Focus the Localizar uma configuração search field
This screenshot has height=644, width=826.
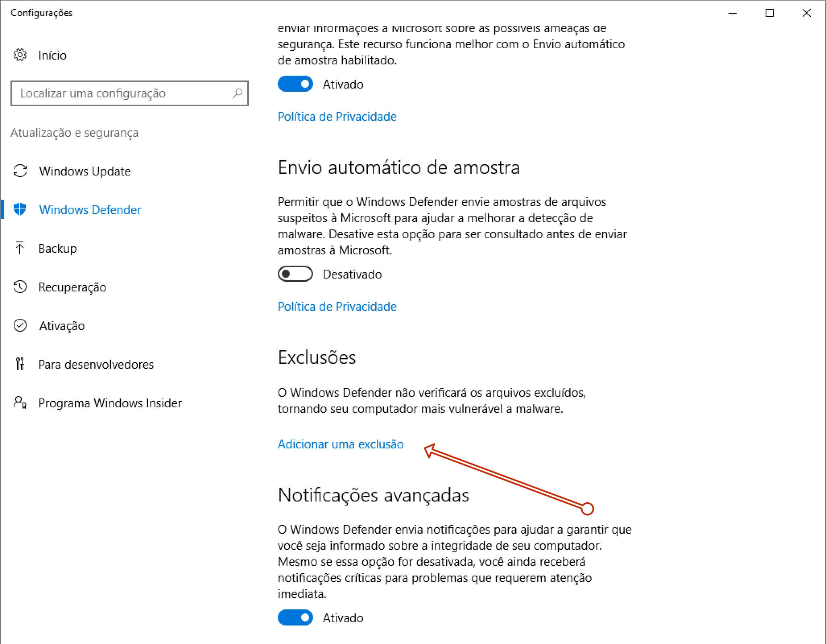point(129,93)
